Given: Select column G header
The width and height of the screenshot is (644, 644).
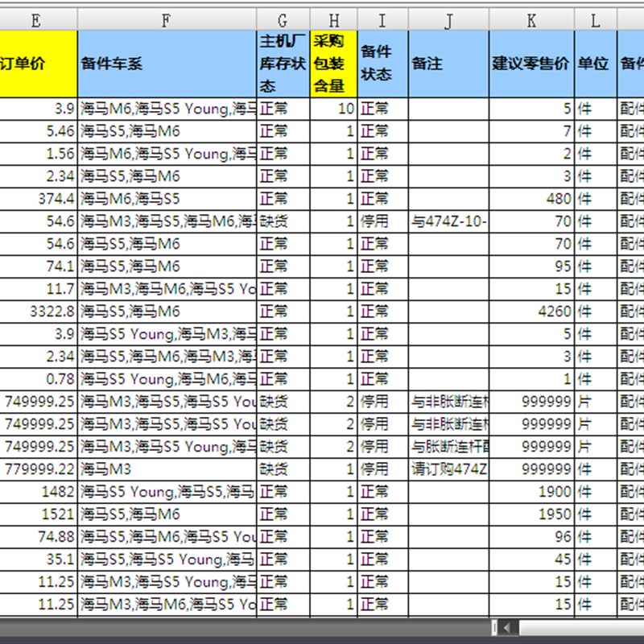Looking at the screenshot, I should [283, 19].
